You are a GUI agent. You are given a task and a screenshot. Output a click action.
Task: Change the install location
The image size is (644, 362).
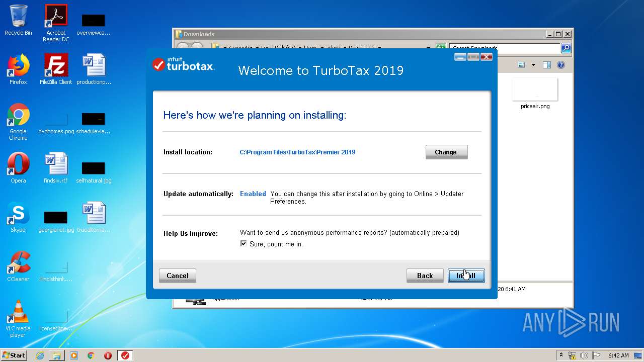446,152
